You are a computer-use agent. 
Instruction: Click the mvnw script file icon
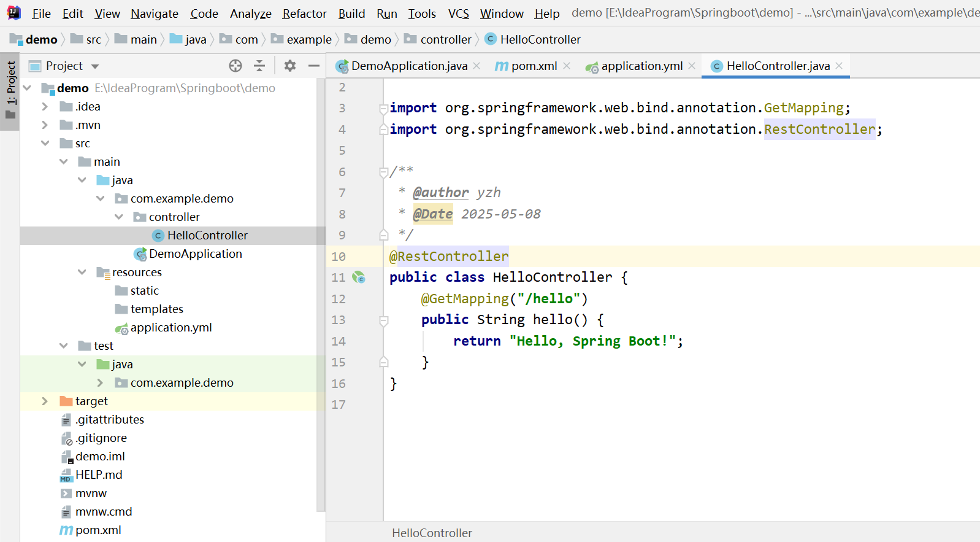(x=66, y=493)
